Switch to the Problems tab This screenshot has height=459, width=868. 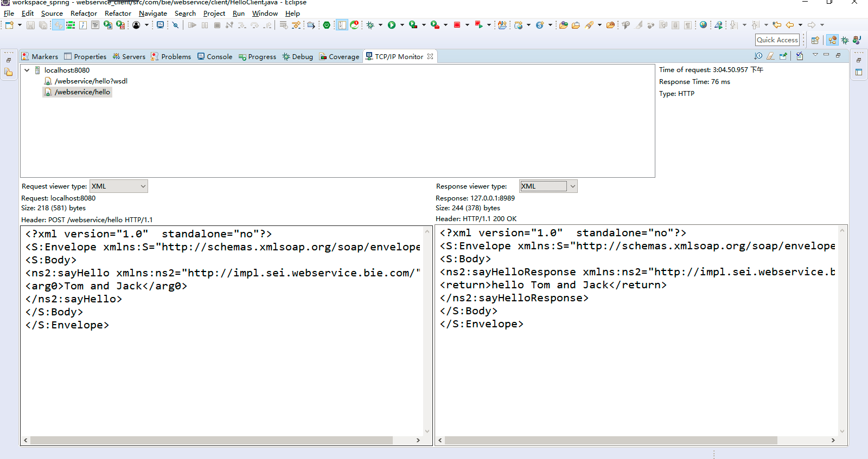click(171, 56)
